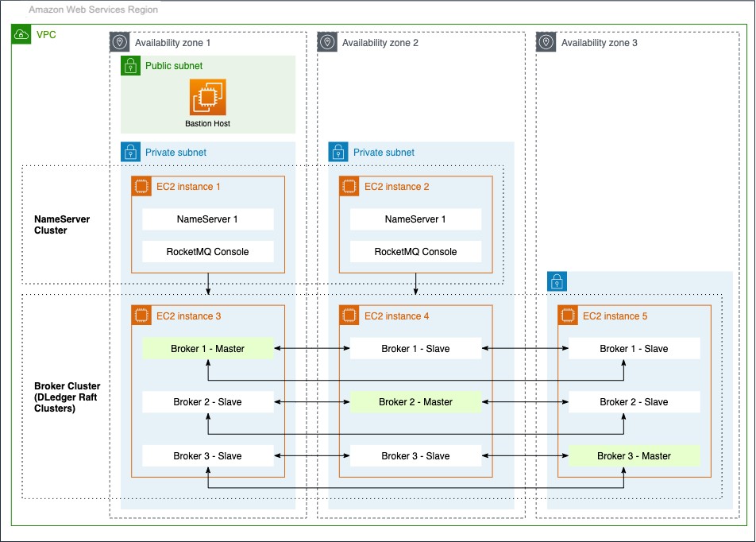Select the RocketMQ Console box in EC2 instance 2
Screen dimensions: 756x542
click(x=415, y=251)
